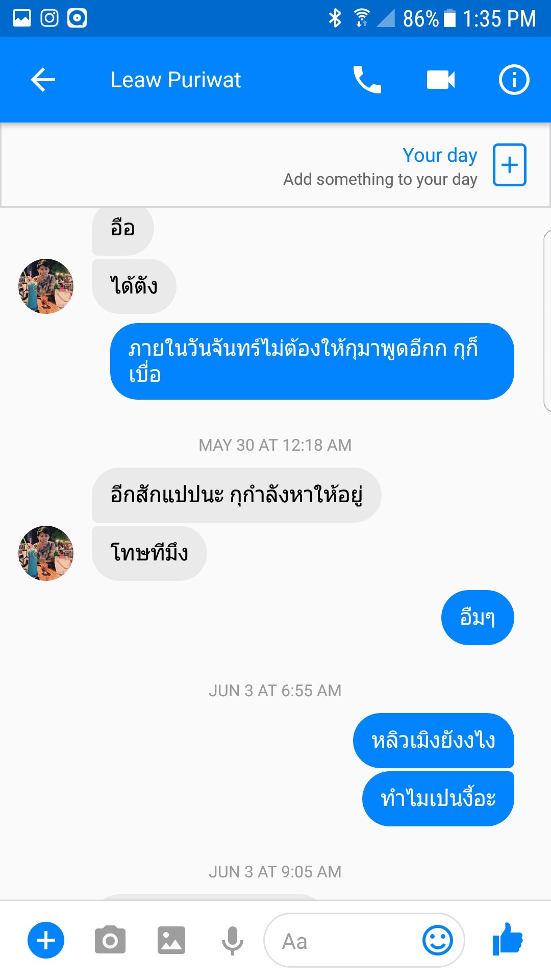The image size is (551, 980).
Task: Tap the avatar beside 'โทษทีมึง' message
Action: [x=46, y=553]
